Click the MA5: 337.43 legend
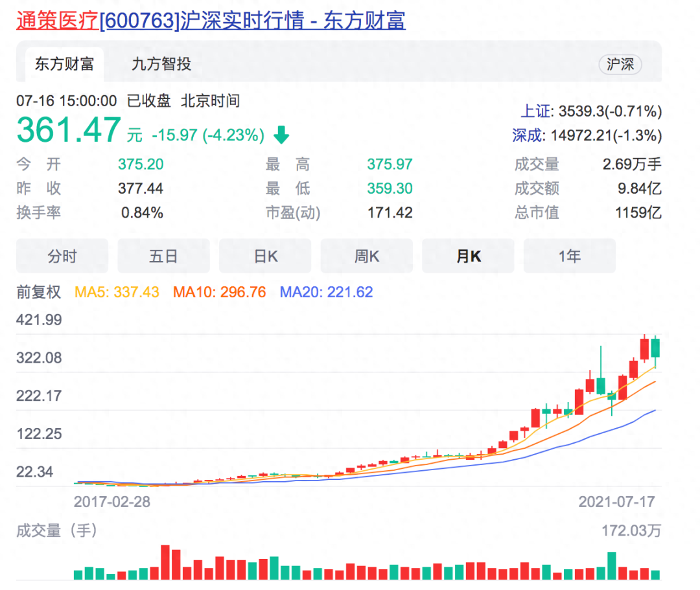The image size is (700, 590). point(117,292)
